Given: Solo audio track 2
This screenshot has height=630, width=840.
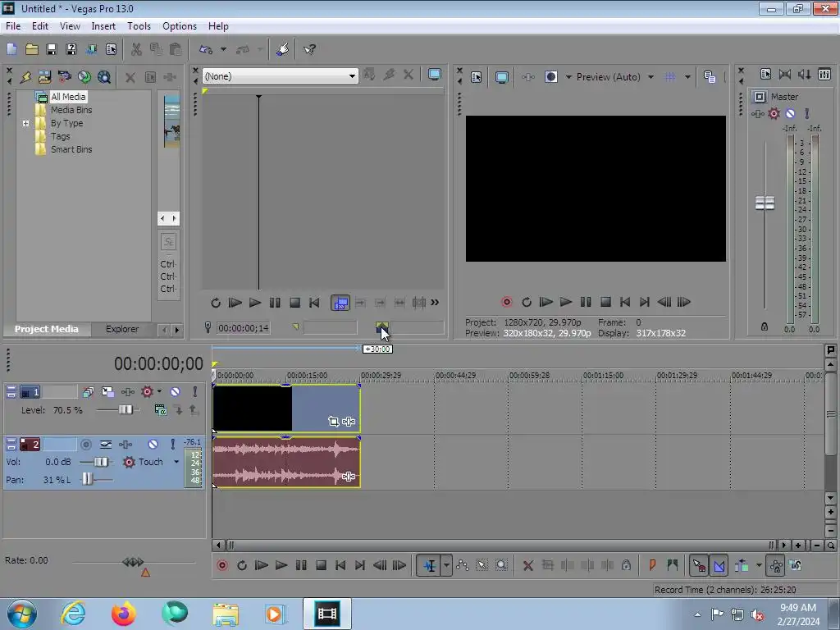Looking at the screenshot, I should point(172,444).
